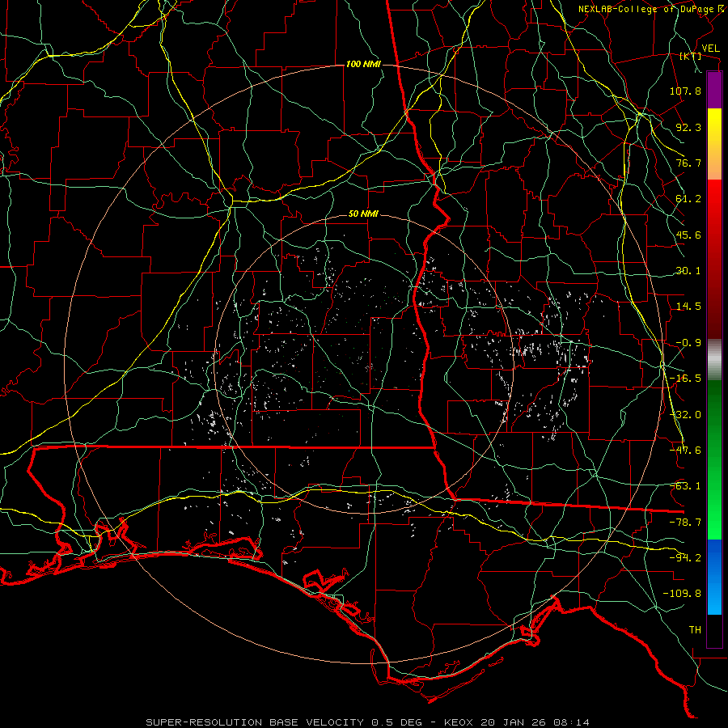Click the 92.3 legend value

click(688, 127)
